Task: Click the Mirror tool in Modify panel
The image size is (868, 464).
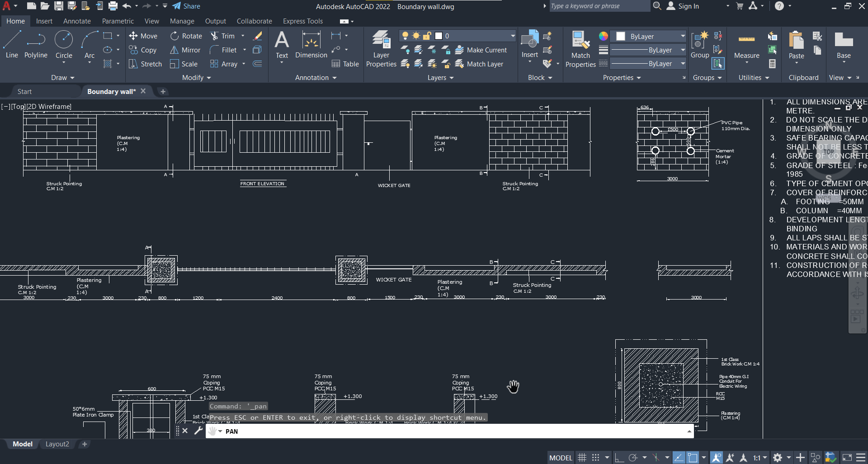Action: 185,50
